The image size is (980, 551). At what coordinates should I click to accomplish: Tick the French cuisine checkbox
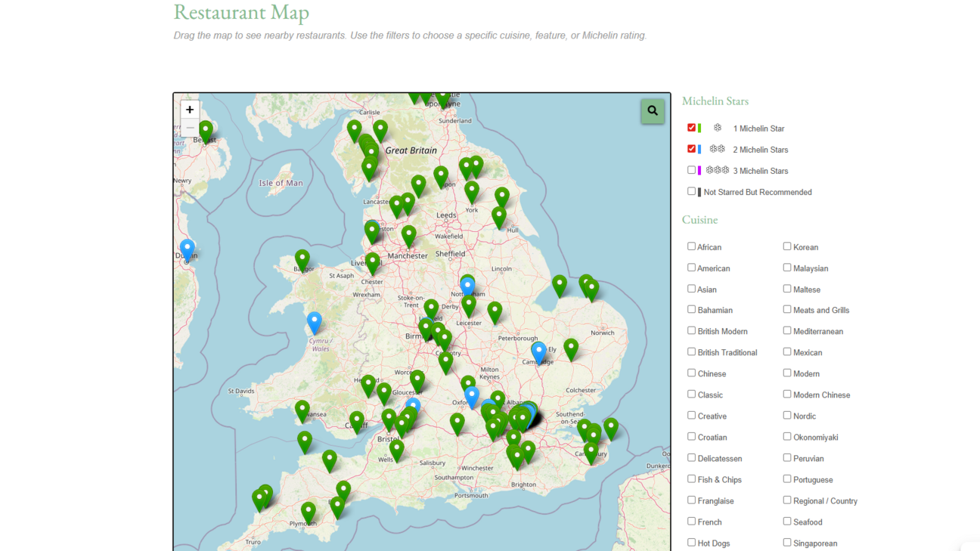click(x=691, y=522)
